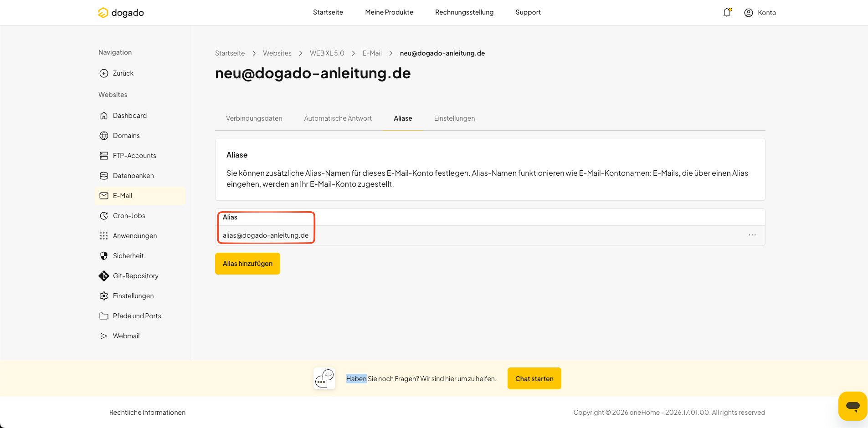Open Cron-Jobs in sidebar
868x428 pixels.
tap(129, 216)
